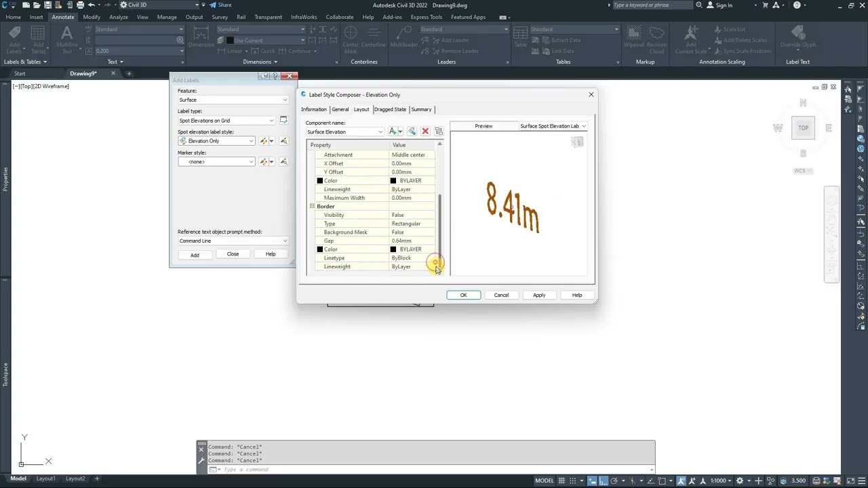Click the Add Tables ribbon icon
The image size is (868, 488).
tap(38, 39)
